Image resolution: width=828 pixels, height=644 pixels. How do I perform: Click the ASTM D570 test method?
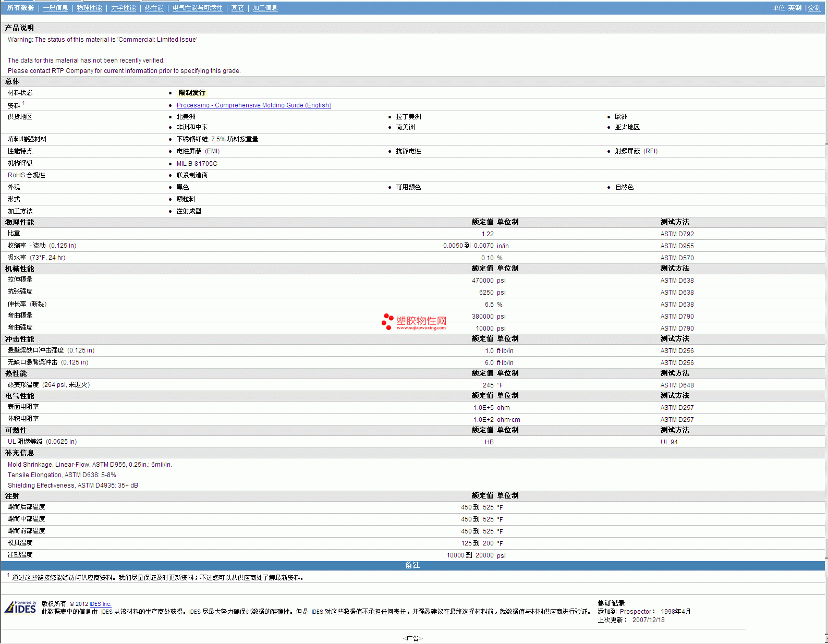point(677,258)
